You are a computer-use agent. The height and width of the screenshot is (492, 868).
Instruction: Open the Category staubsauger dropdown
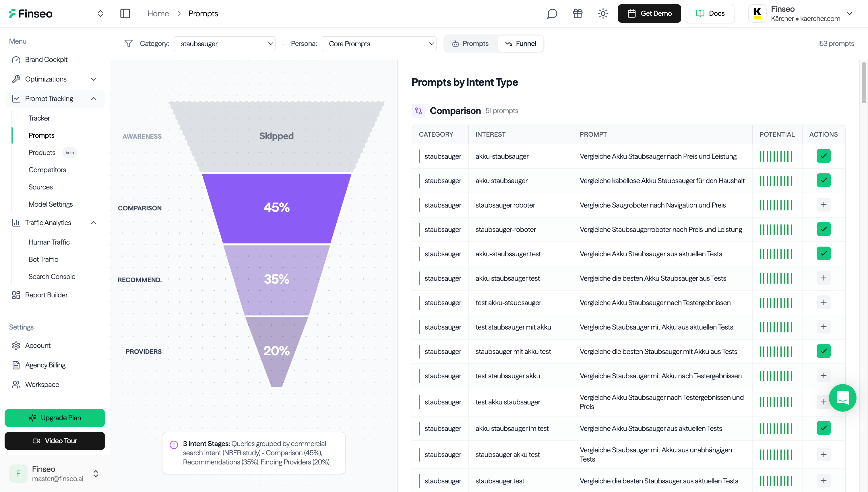point(225,44)
